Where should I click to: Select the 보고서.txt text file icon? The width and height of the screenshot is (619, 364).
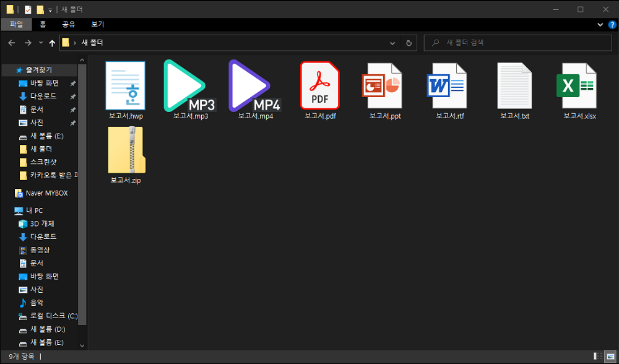514,85
